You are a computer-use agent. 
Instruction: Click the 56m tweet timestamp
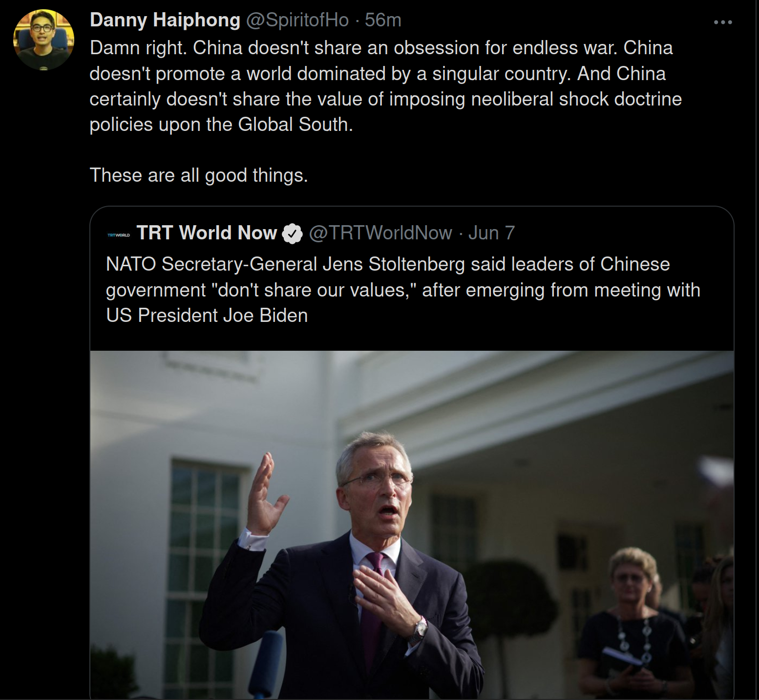383,20
